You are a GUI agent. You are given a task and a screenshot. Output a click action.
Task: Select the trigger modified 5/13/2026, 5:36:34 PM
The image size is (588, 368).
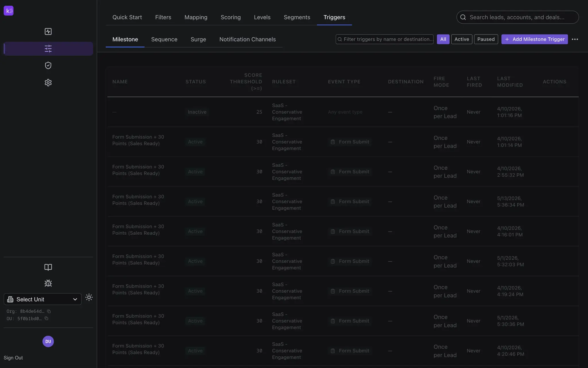tap(343, 202)
